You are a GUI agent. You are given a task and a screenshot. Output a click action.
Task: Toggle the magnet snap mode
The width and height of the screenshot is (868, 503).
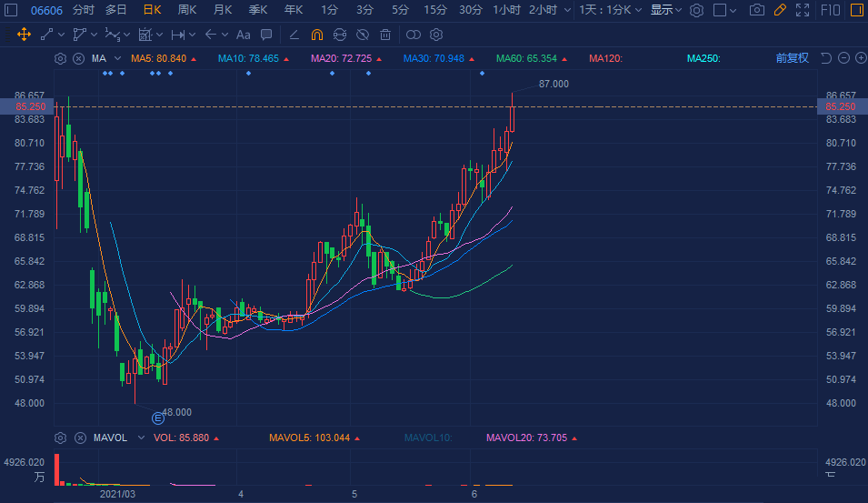pos(316,35)
